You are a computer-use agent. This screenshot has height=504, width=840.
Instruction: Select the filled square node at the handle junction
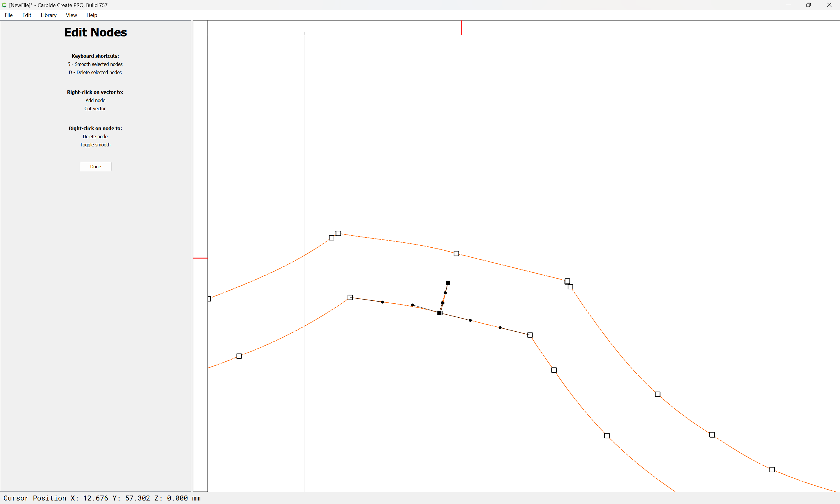click(x=439, y=313)
